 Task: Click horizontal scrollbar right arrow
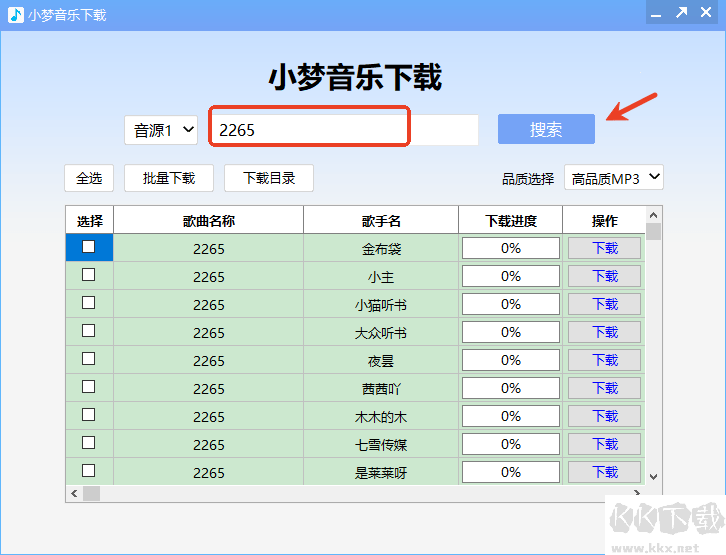coord(637,493)
